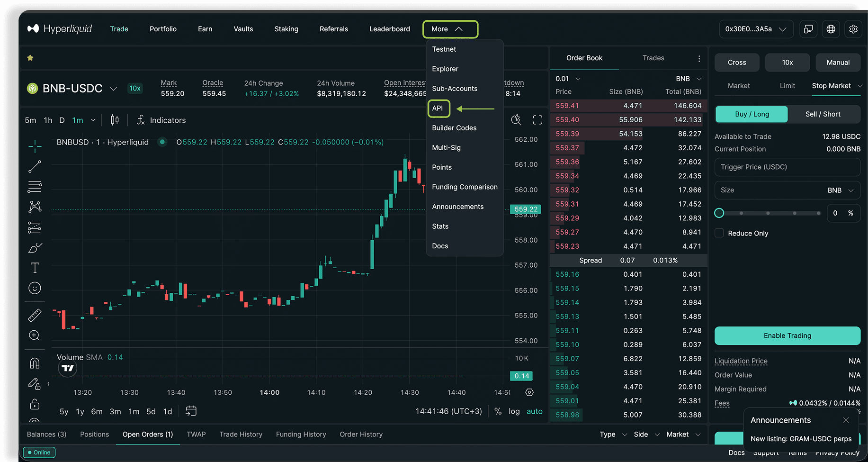The image size is (868, 462).
Task: Lock all drawing tools
Action: pos(35,404)
